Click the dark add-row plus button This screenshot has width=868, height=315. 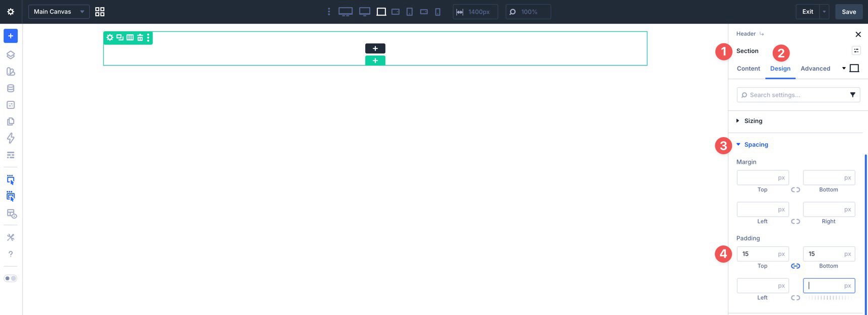click(375, 48)
